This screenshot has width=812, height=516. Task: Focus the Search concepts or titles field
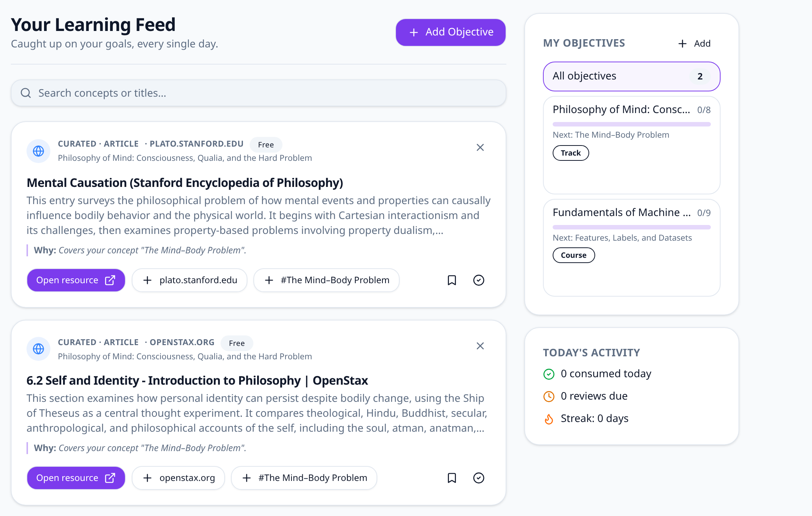[x=259, y=93]
